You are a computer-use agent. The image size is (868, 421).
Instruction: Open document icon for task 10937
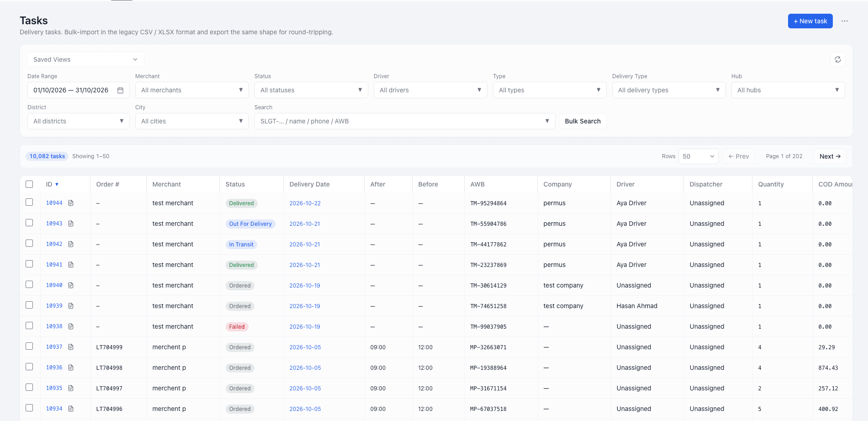click(x=71, y=347)
